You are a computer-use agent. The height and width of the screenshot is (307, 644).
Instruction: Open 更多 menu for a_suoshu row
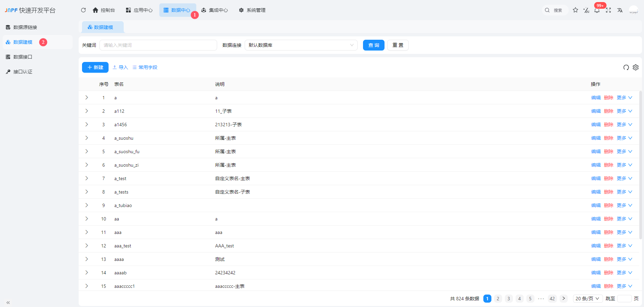pos(624,138)
